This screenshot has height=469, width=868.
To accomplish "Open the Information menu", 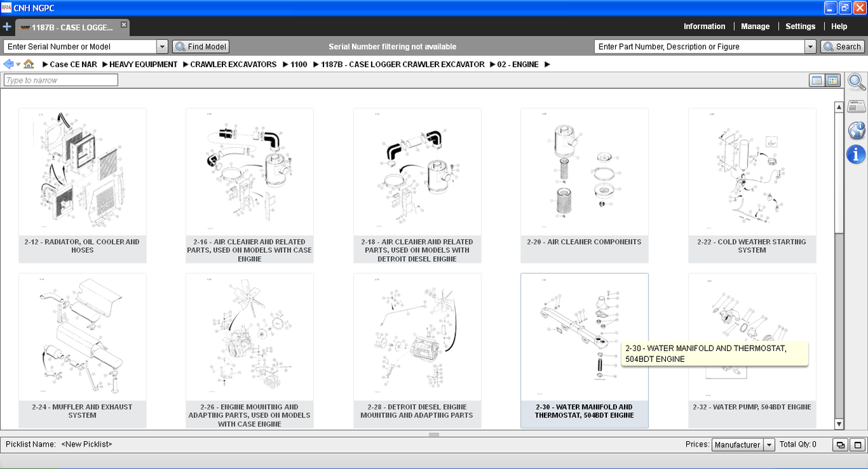I will (x=704, y=26).
